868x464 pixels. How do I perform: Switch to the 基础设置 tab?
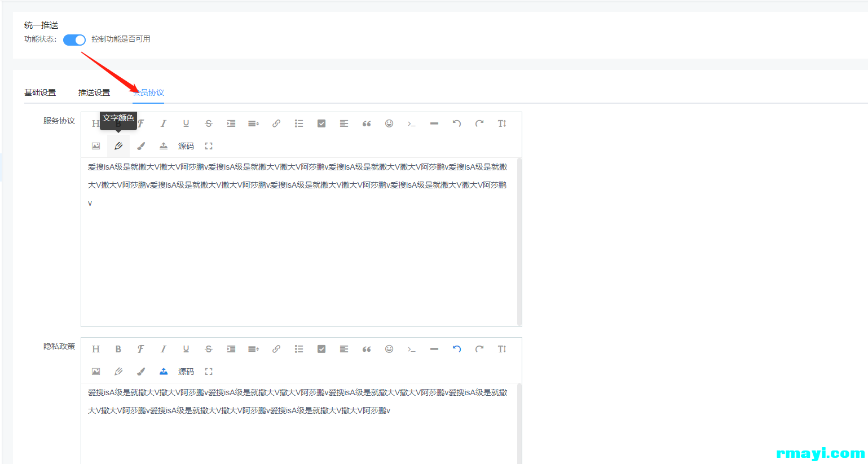(40, 92)
